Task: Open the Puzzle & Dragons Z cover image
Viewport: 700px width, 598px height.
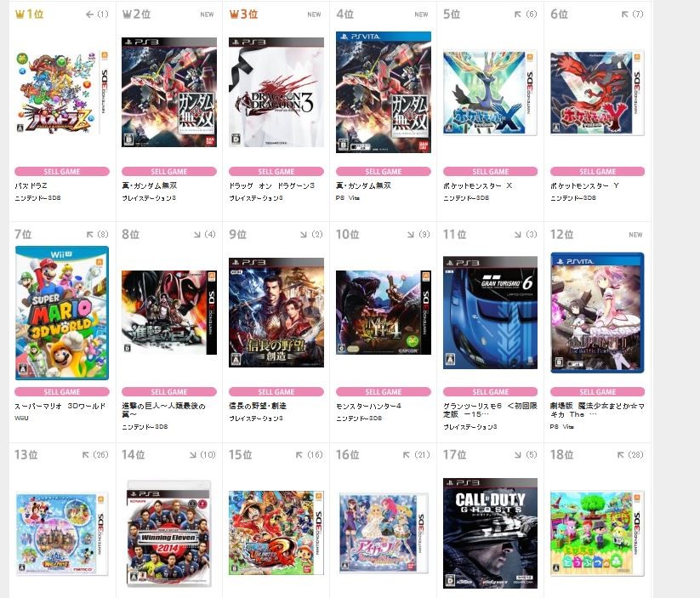Action: (62, 93)
